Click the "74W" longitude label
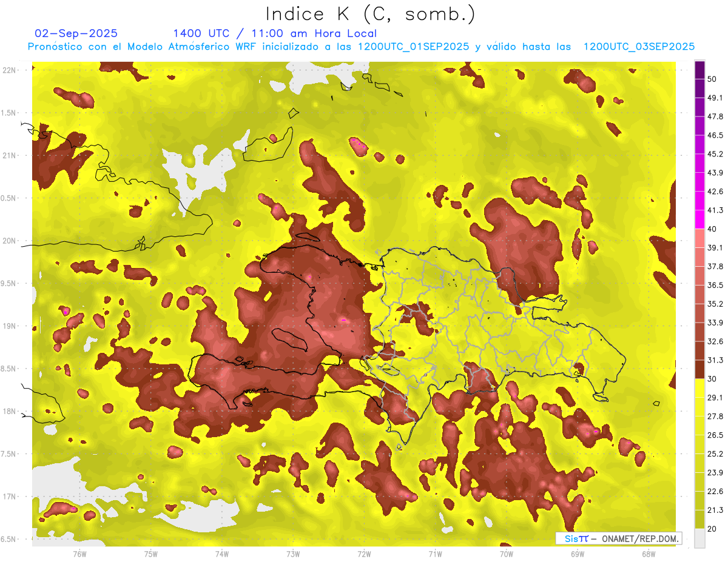The width and height of the screenshot is (728, 562). (221, 554)
